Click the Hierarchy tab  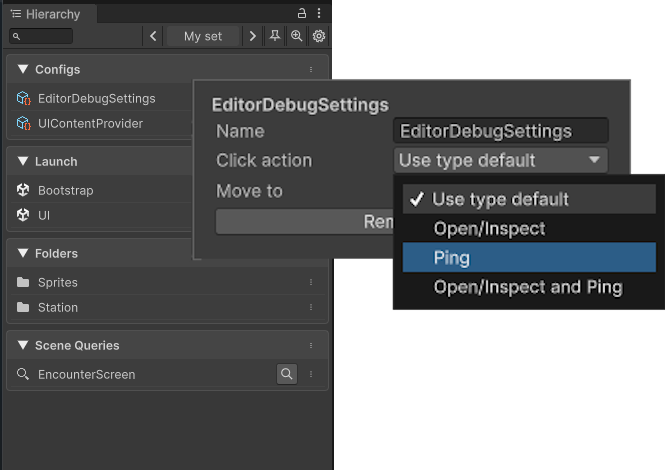[50, 14]
